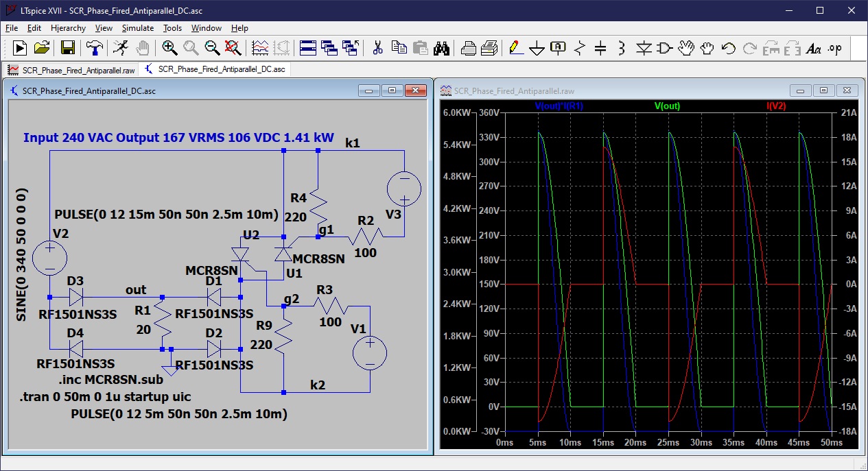Select the Capacitor placement tool
868x471 pixels.
601,48
